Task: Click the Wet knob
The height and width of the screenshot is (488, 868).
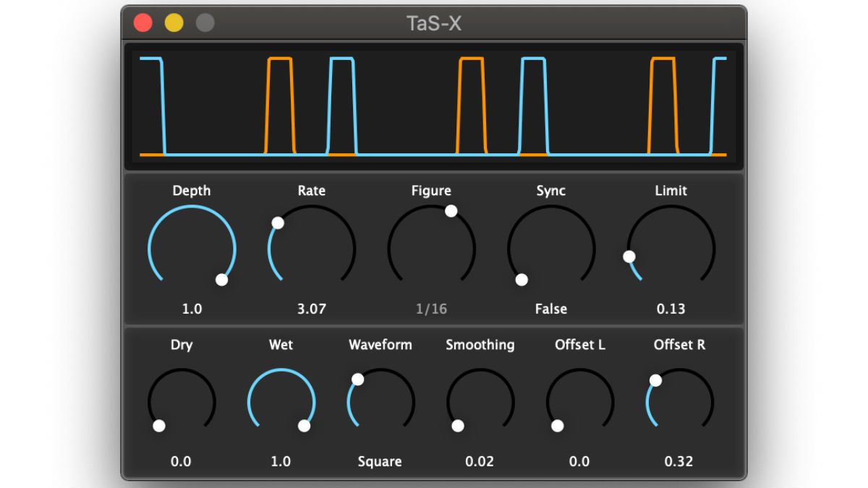Action: click(x=281, y=401)
